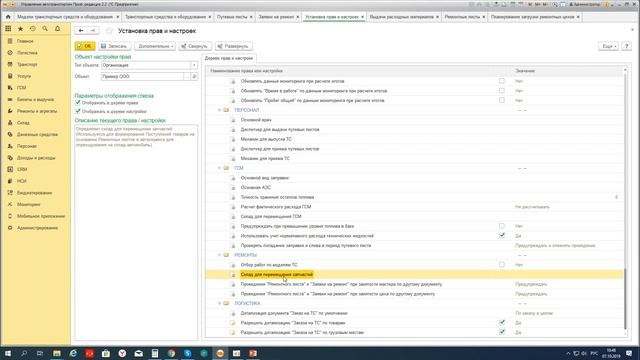Open the Денежные средства section
Image resolution: width=640 pixels, height=360 pixels.
pos(37,134)
